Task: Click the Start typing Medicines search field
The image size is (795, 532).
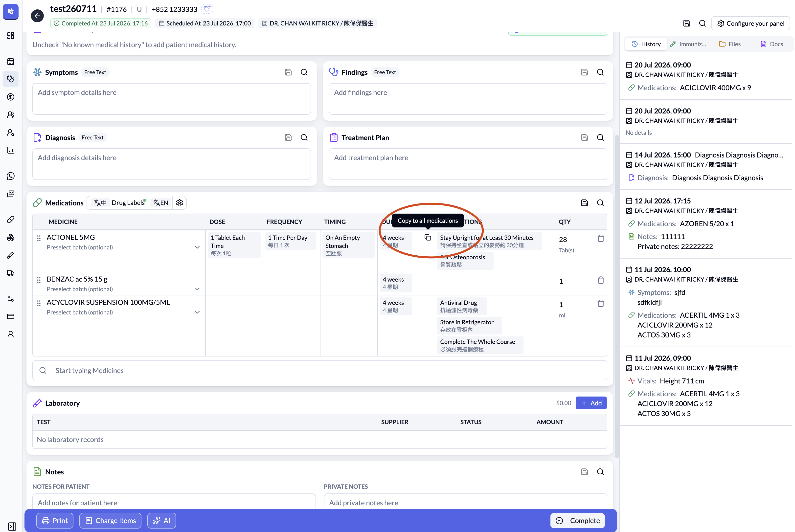Action: point(320,371)
